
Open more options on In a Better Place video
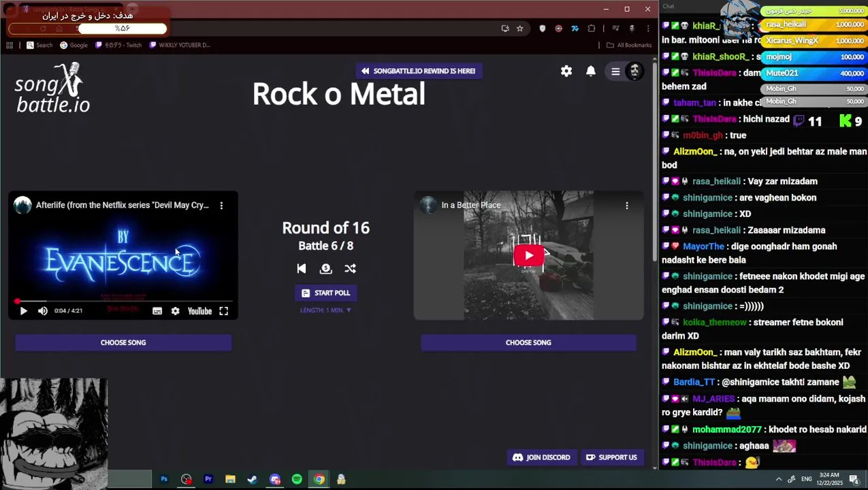(627, 205)
